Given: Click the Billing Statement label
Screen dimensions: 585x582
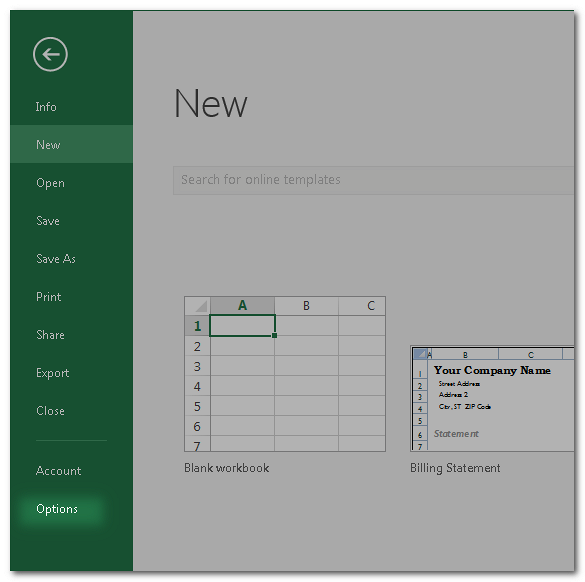Looking at the screenshot, I should pyautogui.click(x=455, y=468).
